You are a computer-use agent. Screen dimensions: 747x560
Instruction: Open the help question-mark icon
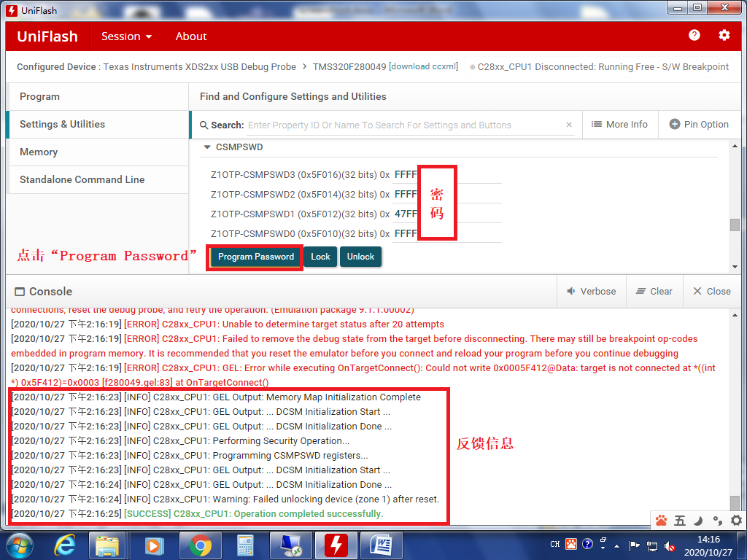(x=694, y=35)
